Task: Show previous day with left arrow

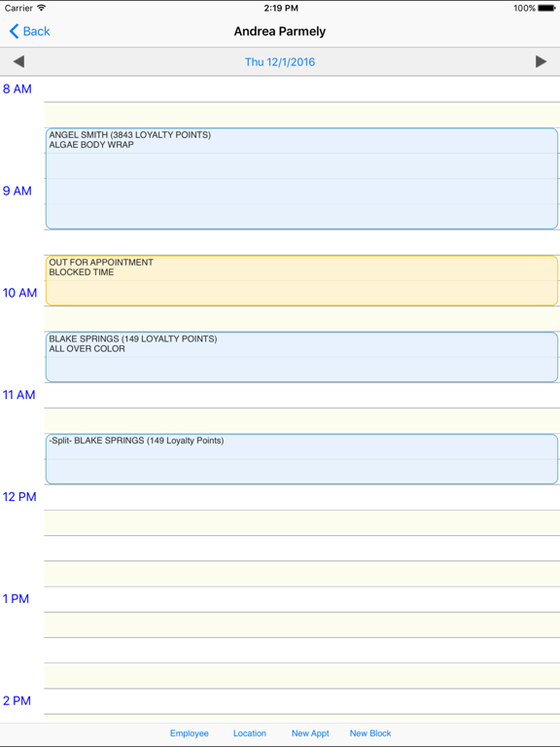Action: (x=18, y=61)
